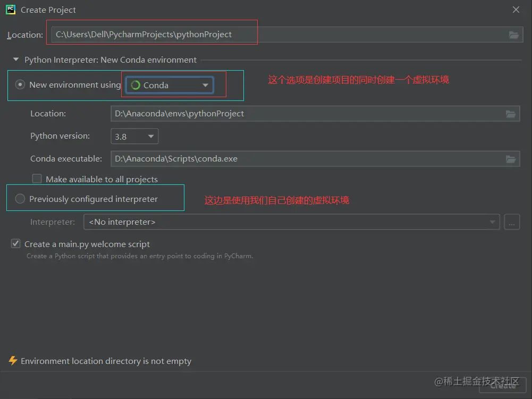Click the D:\Anaconda\envs\pythonProject location field
This screenshot has width=532, height=399.
click(315, 114)
